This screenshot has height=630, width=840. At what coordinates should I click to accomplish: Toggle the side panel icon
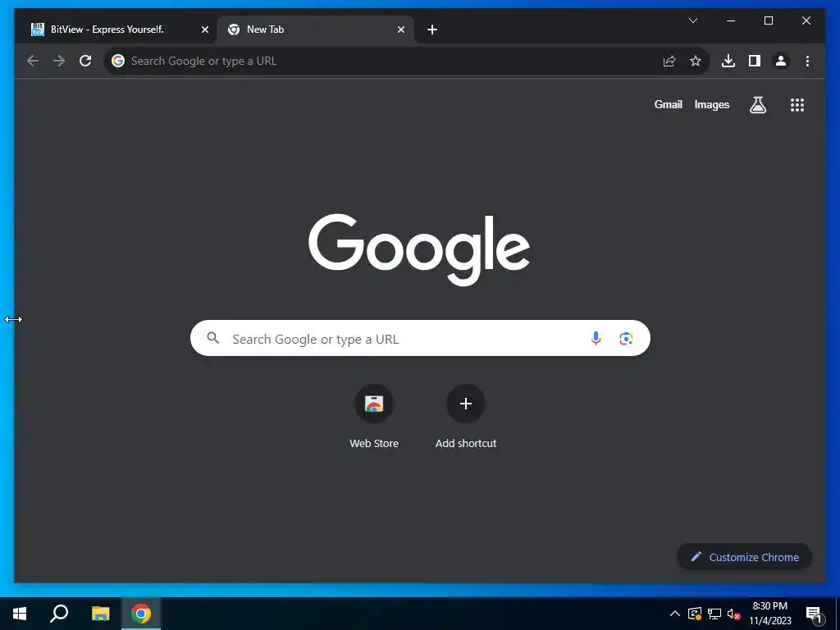pyautogui.click(x=755, y=61)
